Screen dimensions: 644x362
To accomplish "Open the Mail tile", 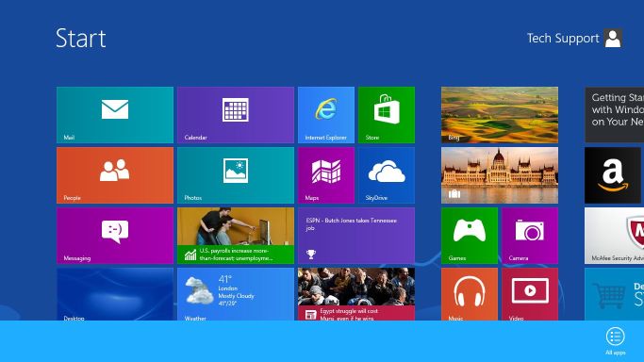I will (x=115, y=115).
